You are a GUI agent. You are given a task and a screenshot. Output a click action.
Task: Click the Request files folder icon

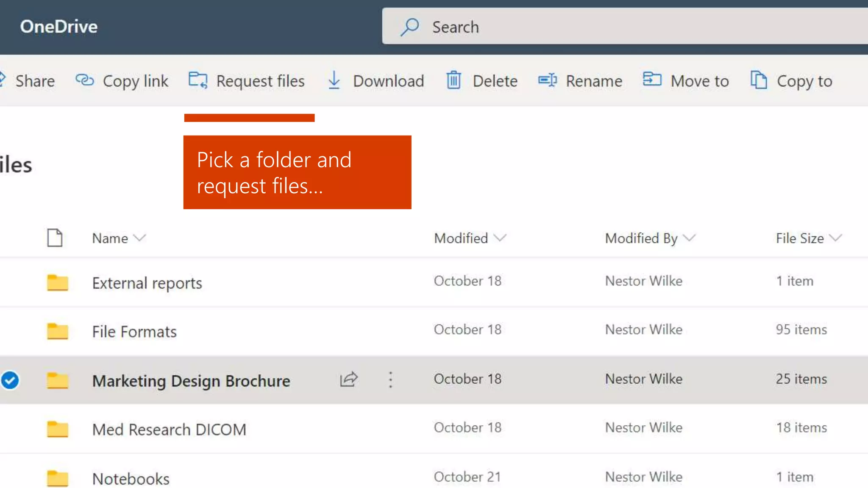pyautogui.click(x=198, y=80)
